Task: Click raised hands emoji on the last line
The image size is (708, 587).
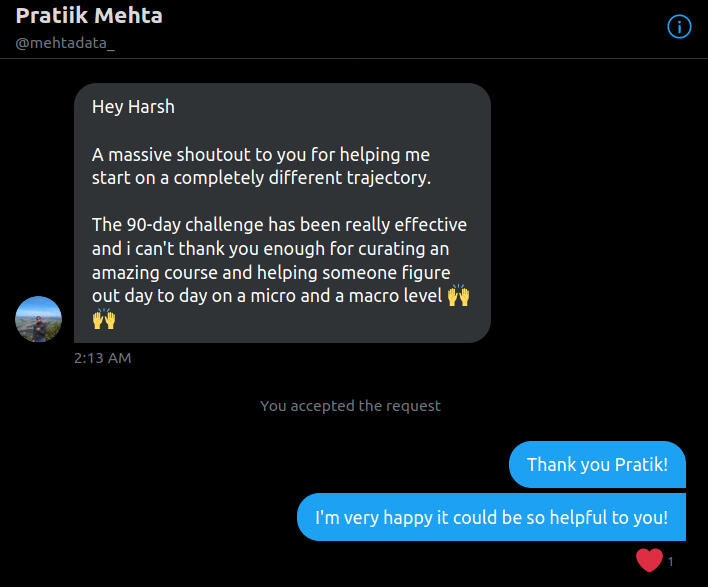Action: click(104, 320)
